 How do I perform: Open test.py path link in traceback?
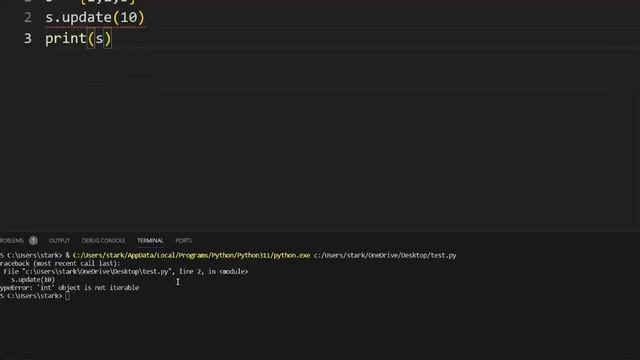[97, 271]
